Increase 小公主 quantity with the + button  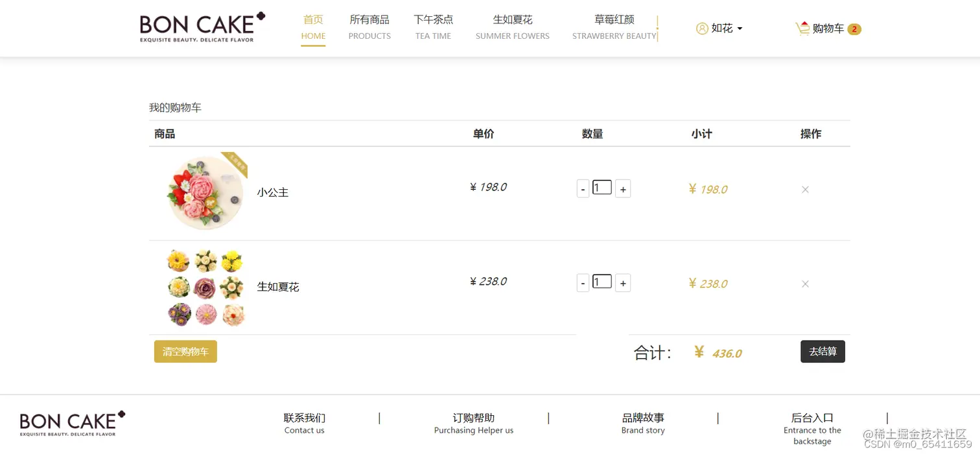point(623,188)
